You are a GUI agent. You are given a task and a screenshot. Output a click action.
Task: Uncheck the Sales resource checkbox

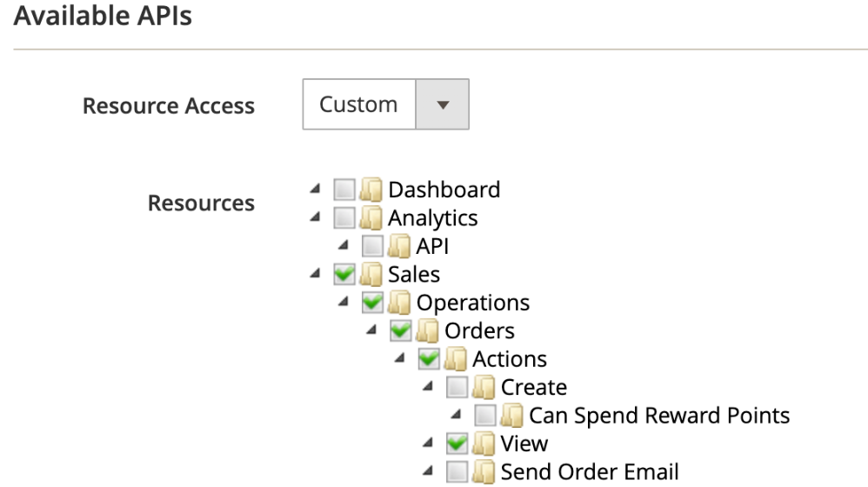point(344,274)
